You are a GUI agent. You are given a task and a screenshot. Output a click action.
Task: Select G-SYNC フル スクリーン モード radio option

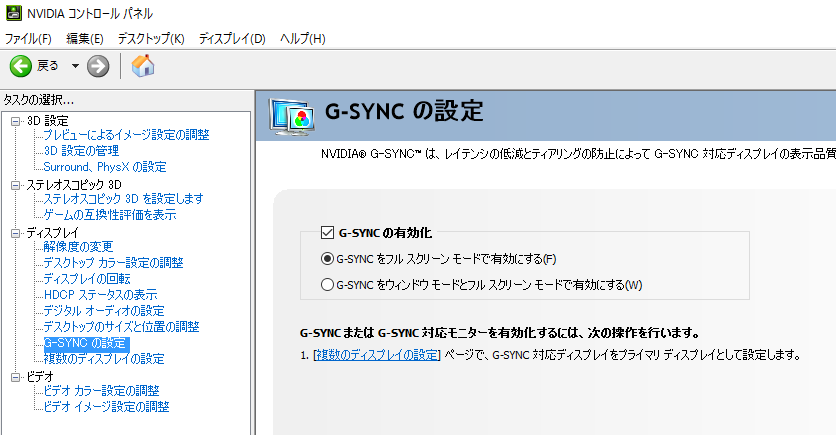[x=327, y=259]
